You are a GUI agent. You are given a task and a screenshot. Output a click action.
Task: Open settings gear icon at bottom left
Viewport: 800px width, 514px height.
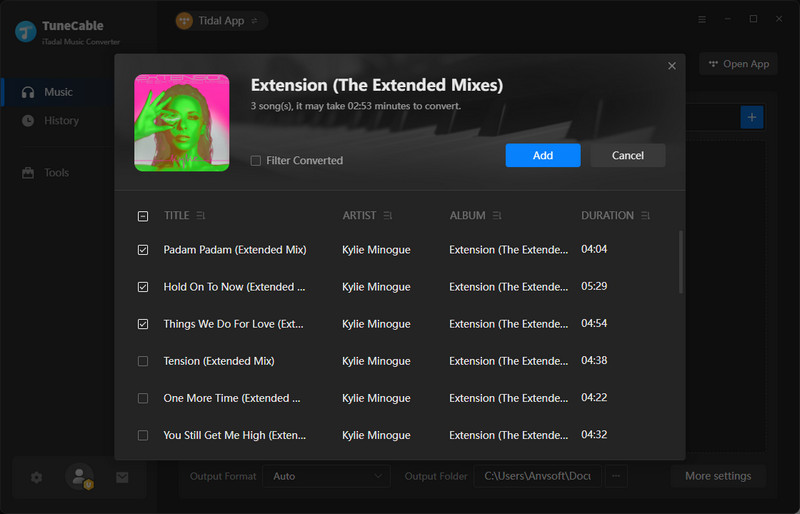click(36, 477)
